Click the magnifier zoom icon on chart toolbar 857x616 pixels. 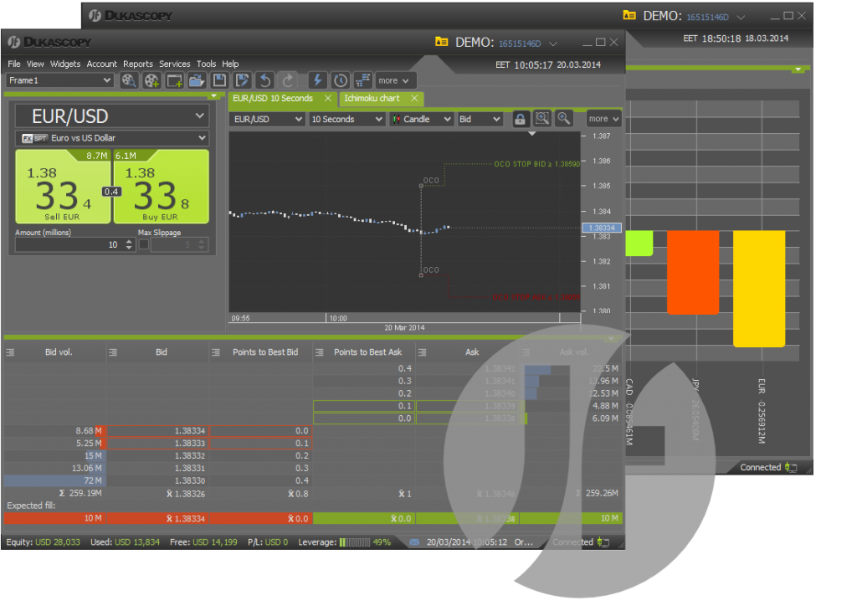(x=564, y=120)
